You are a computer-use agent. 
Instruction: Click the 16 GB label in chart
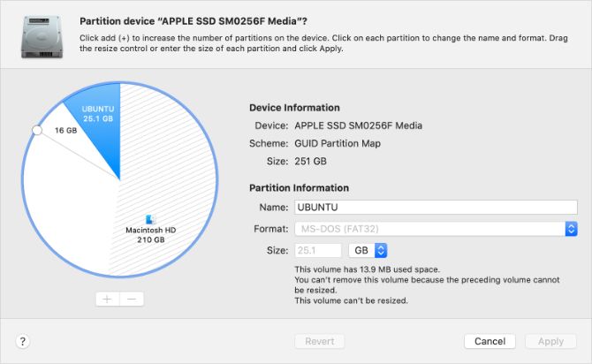coord(66,130)
